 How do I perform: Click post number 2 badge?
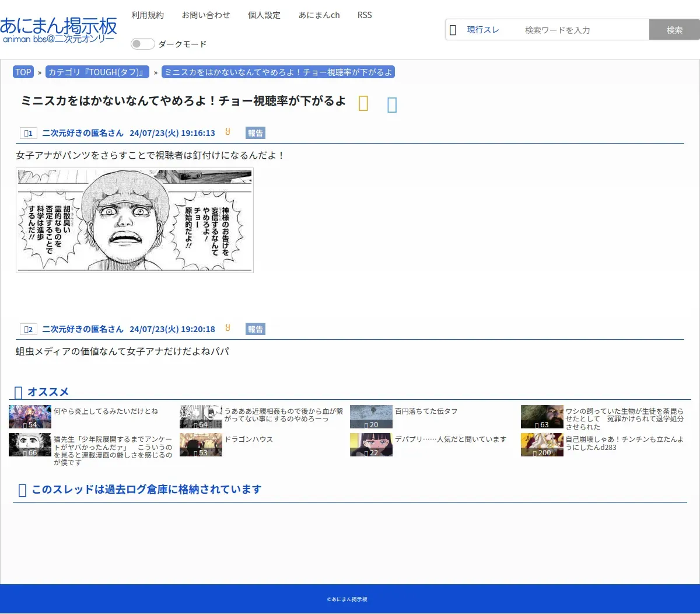tap(28, 329)
